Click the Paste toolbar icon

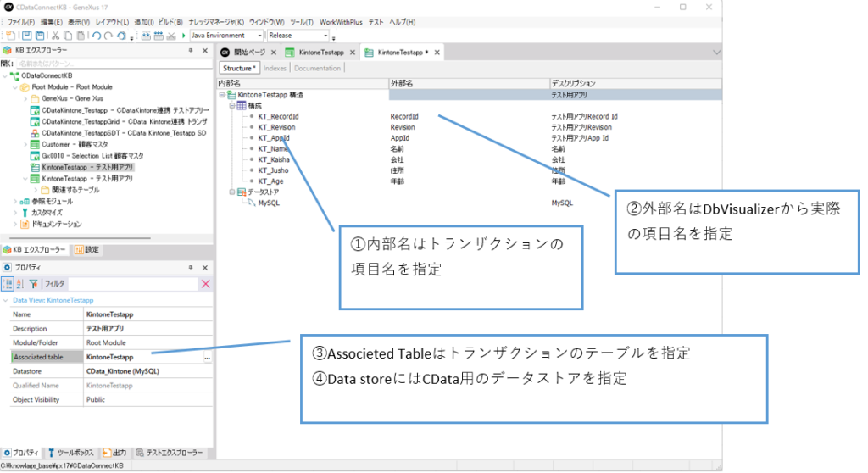coord(81,36)
